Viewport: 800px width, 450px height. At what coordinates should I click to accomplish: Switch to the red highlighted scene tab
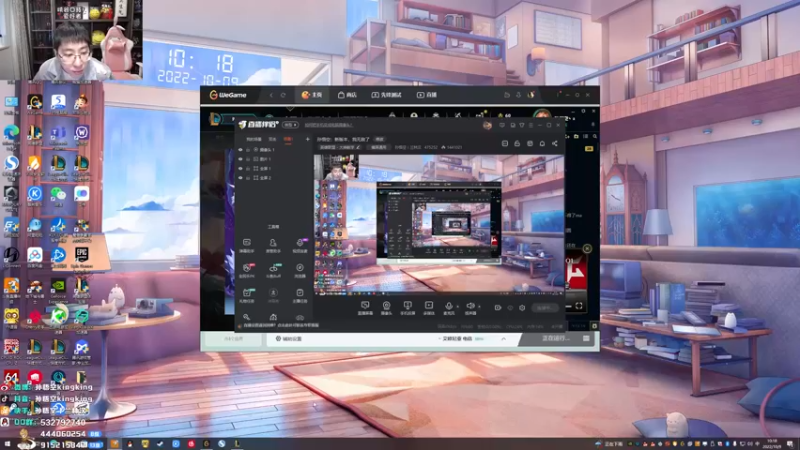288,139
